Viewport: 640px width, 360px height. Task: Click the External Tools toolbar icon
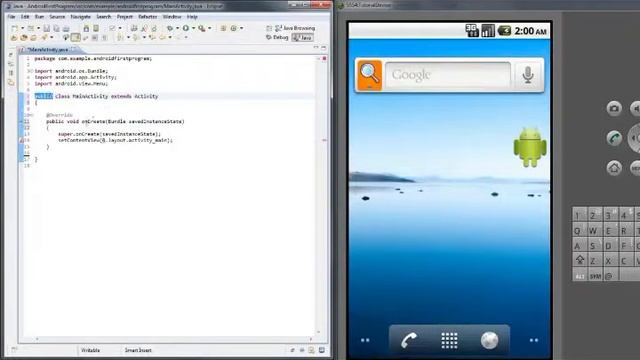point(202,28)
